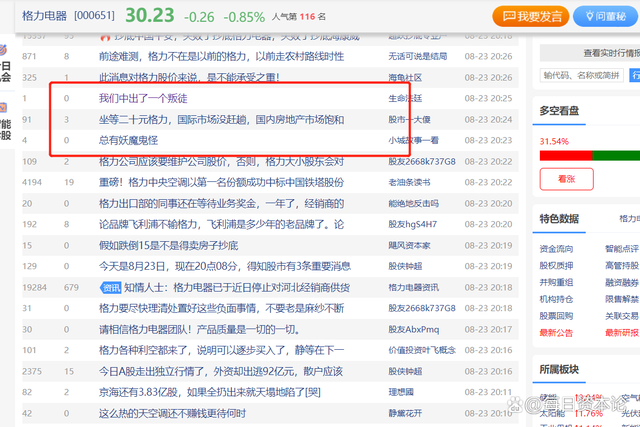Viewport: 640px width, 427px height.
Task: Open the post 总有妖魔鬼怪
Action: tap(128, 140)
